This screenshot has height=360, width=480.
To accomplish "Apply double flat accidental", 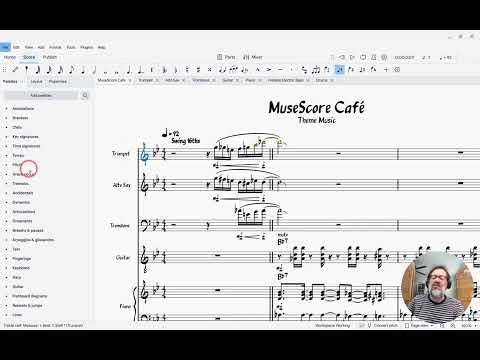I will point(165,70).
